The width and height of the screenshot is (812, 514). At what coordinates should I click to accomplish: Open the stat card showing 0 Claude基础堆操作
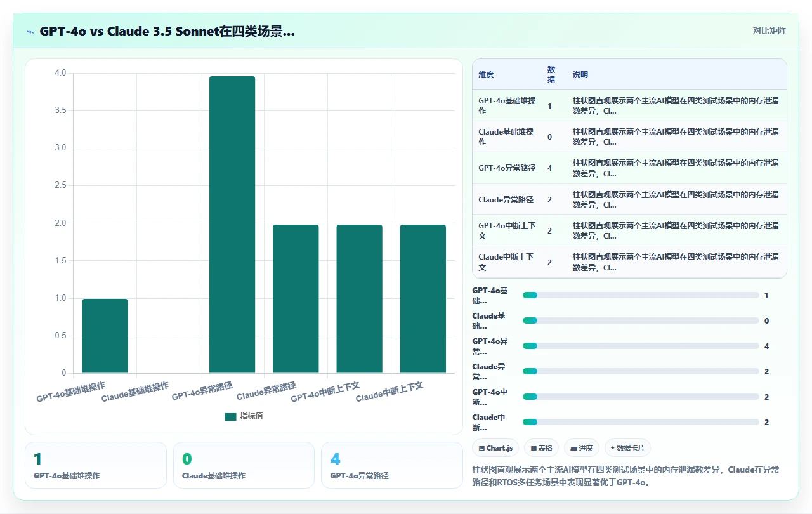[244, 465]
